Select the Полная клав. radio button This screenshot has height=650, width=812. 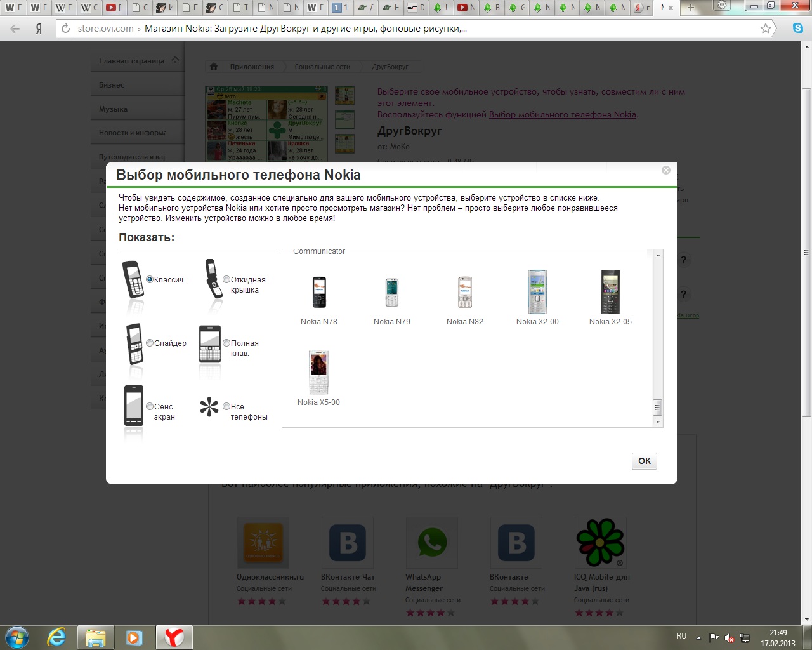(226, 343)
